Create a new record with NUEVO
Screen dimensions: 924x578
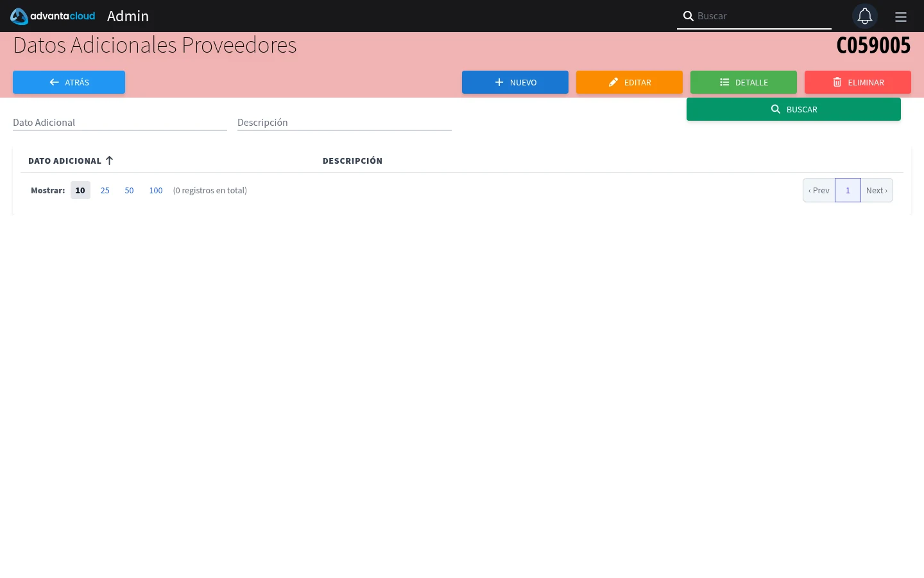click(x=515, y=82)
